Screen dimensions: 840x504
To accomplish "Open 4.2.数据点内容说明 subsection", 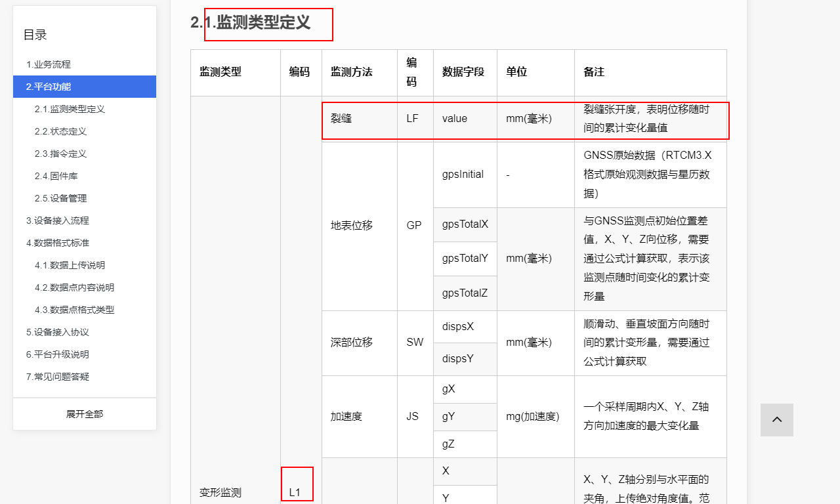I will click(74, 287).
